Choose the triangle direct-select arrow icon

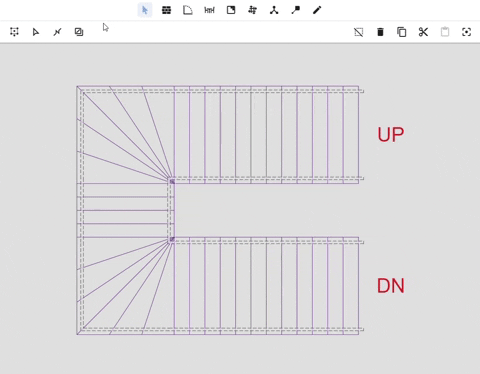coord(36,32)
